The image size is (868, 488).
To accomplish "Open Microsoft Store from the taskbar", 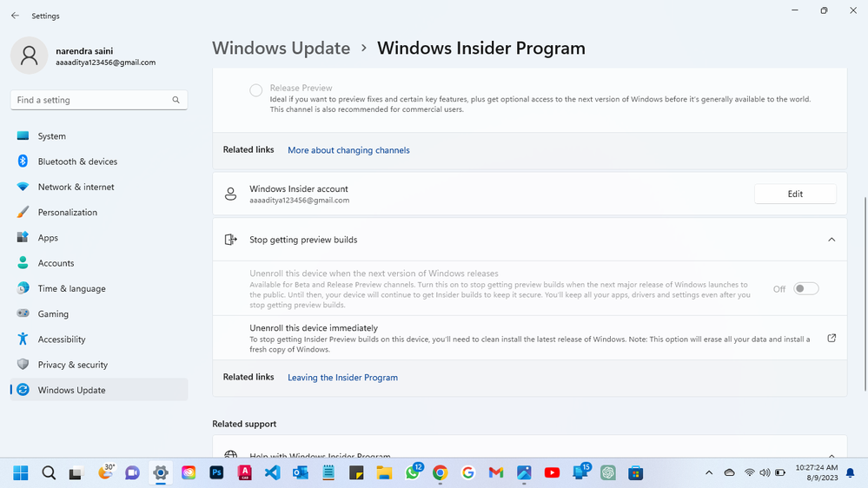I will pos(635,473).
